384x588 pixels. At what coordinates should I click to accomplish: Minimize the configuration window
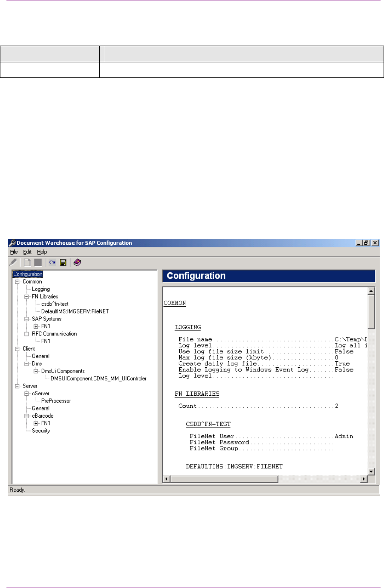coord(359,243)
